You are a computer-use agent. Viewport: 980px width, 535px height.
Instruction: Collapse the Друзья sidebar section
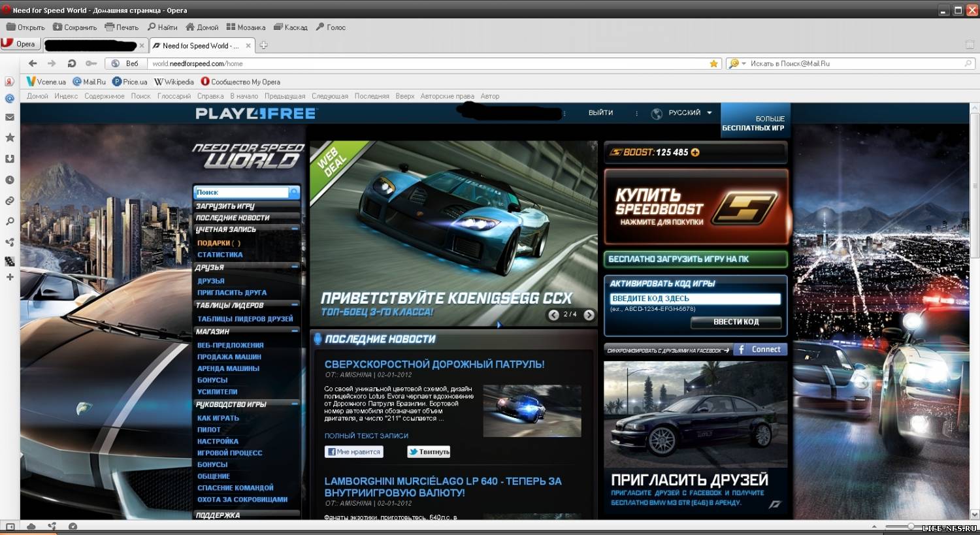(295, 267)
